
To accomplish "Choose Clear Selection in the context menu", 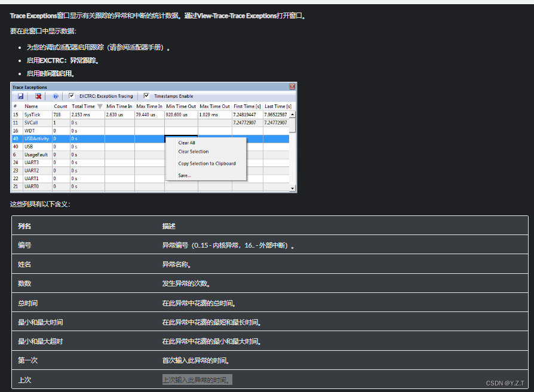I will (x=194, y=152).
